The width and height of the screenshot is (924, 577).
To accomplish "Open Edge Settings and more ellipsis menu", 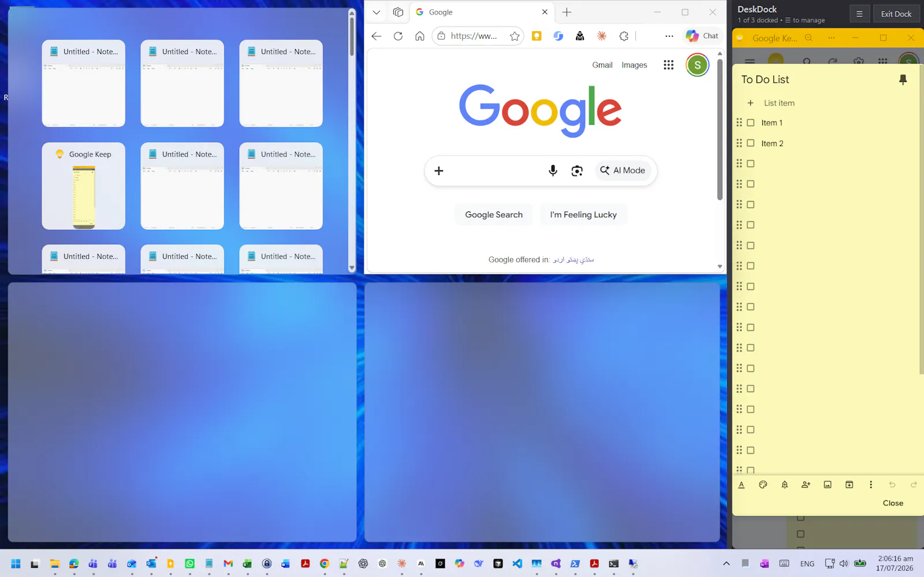I will (x=669, y=36).
